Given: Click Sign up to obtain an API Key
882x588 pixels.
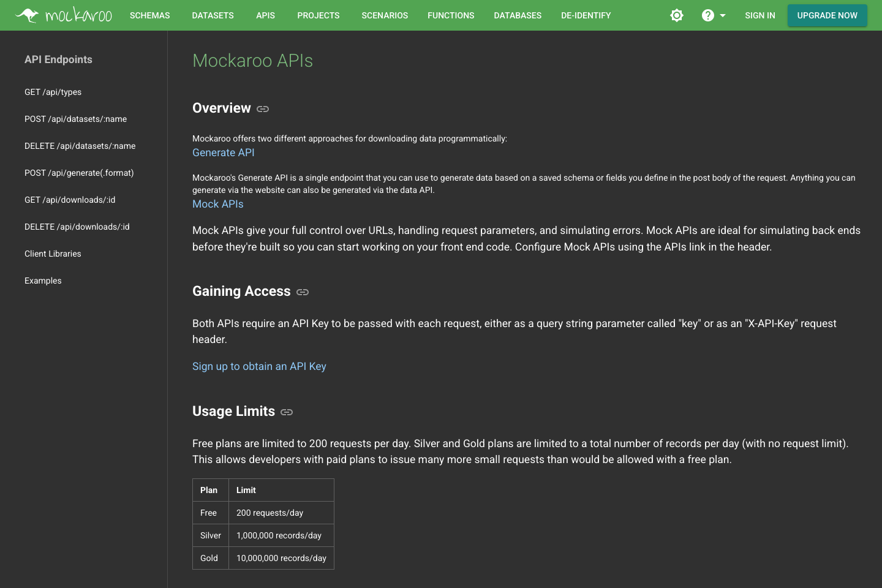Looking at the screenshot, I should point(259,366).
